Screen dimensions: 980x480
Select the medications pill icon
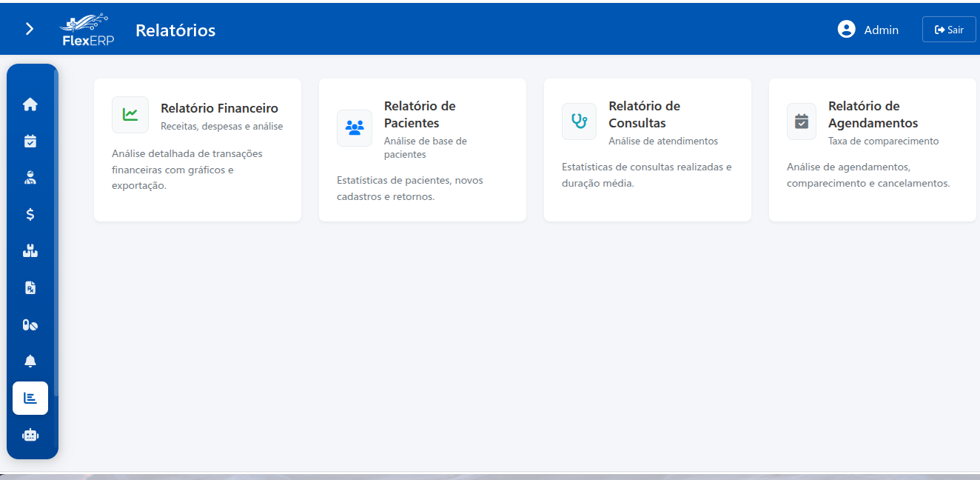point(30,324)
